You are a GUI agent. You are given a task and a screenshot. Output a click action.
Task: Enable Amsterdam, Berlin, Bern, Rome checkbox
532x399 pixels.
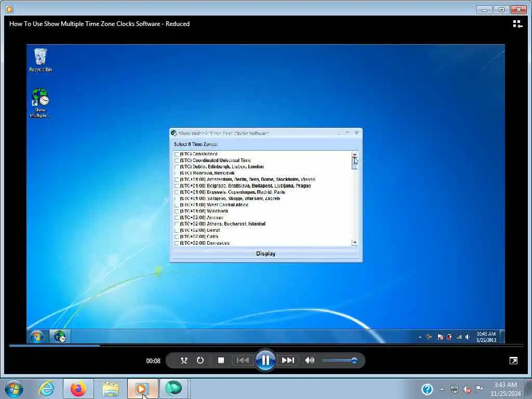[x=177, y=179]
